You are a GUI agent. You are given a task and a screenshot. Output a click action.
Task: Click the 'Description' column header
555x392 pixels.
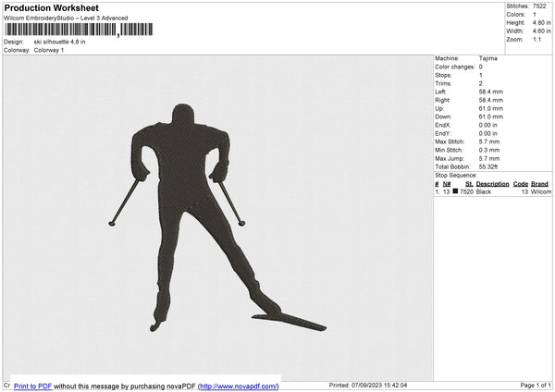coord(492,184)
